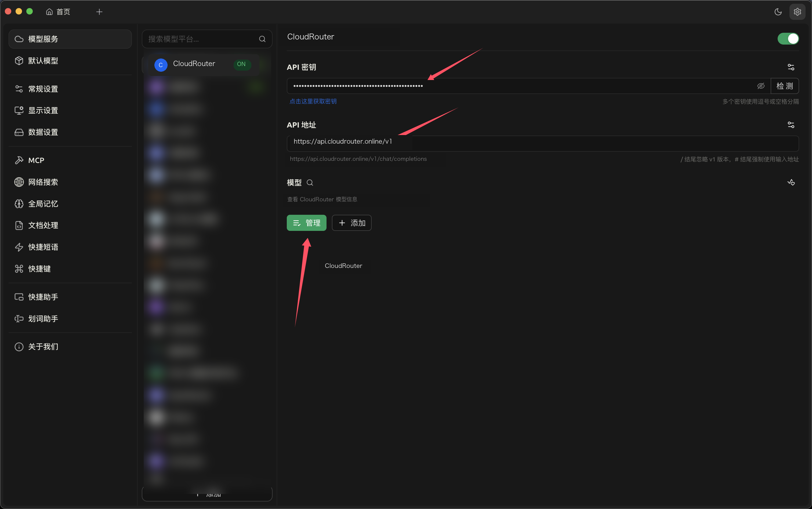812x509 pixels.
Task: Click the blue C avatar of CloudRouter
Action: (x=161, y=65)
